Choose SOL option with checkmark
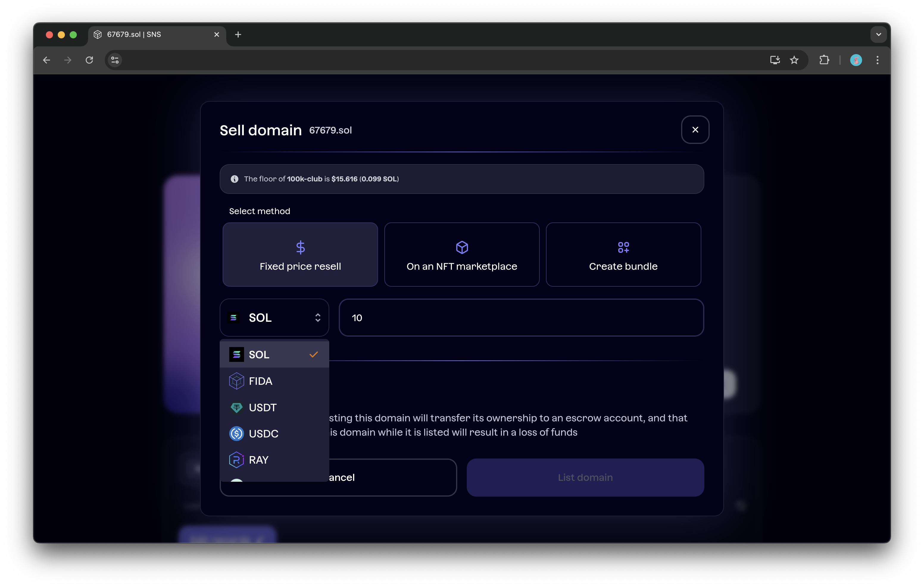 (x=274, y=355)
